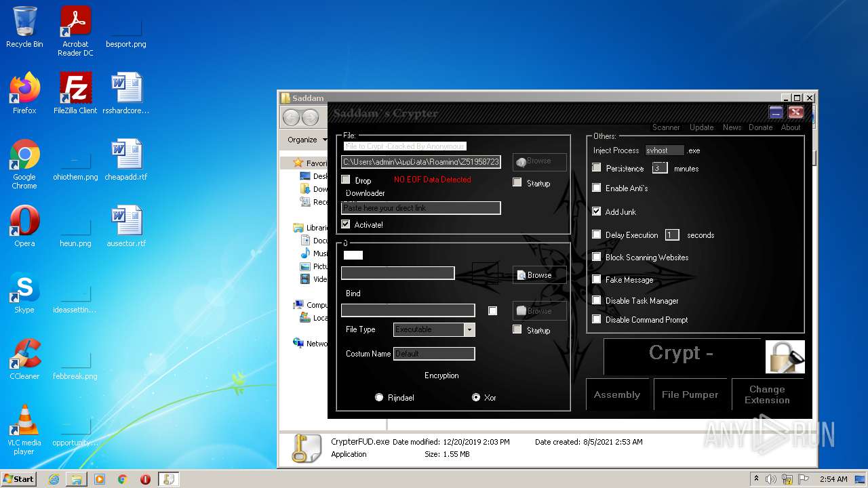Select VLC media player desktop icon

24,429
